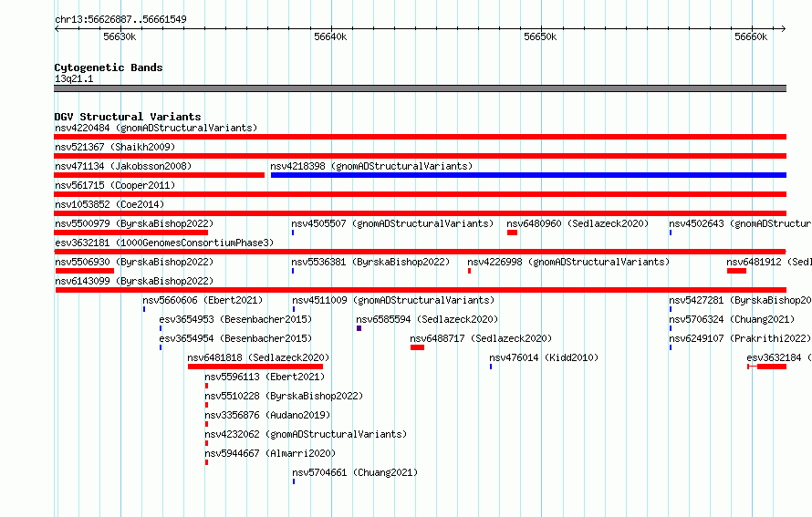Open nsv561715 (Cooper2011) label
Screen dimensions: 812x517
coord(115,185)
